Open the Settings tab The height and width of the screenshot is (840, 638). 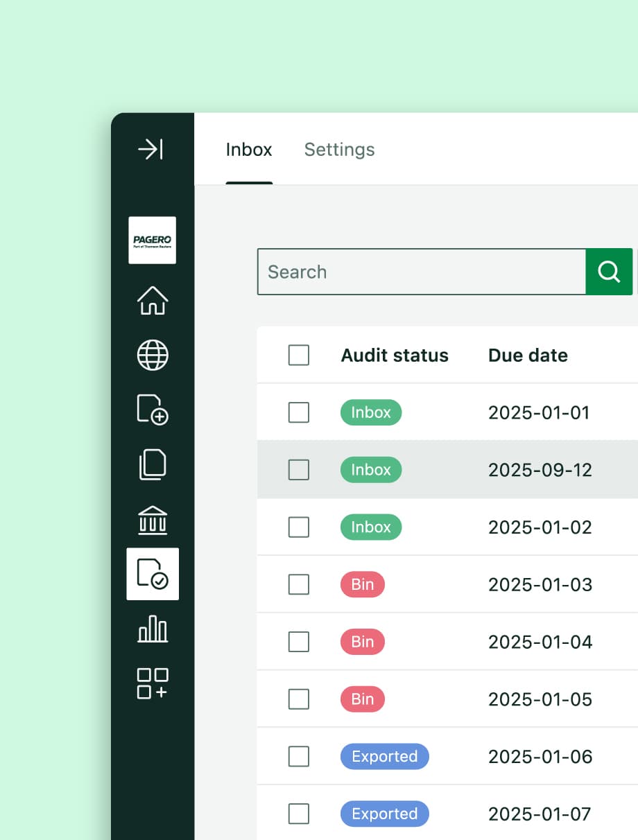(x=339, y=150)
